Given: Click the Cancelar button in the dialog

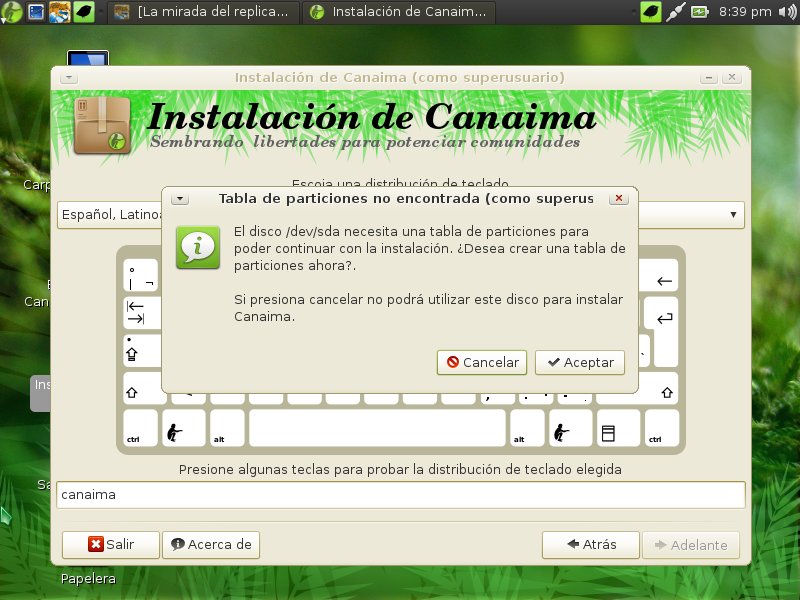Looking at the screenshot, I should point(482,362).
